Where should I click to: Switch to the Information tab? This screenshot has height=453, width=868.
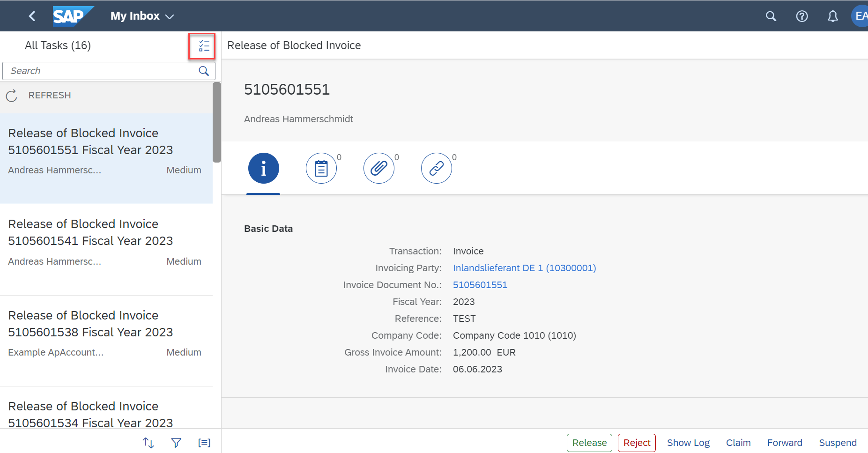pos(263,168)
